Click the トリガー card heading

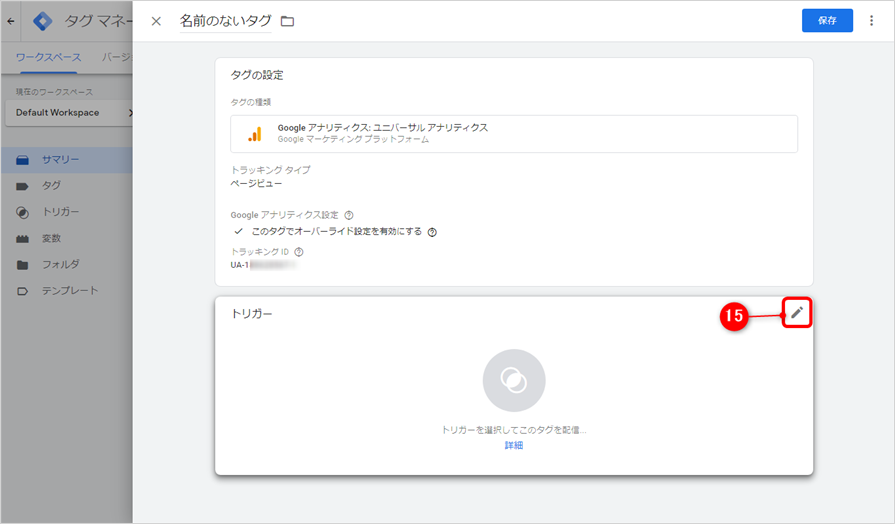point(251,313)
